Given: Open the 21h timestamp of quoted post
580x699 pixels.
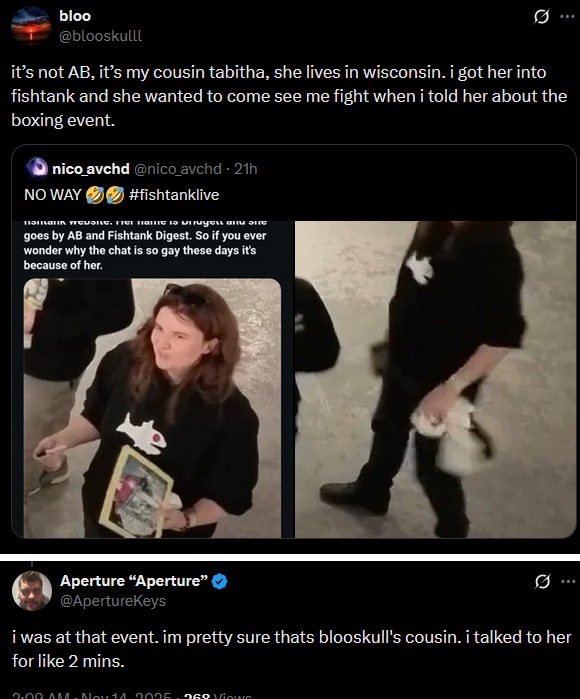Looking at the screenshot, I should point(246,169).
